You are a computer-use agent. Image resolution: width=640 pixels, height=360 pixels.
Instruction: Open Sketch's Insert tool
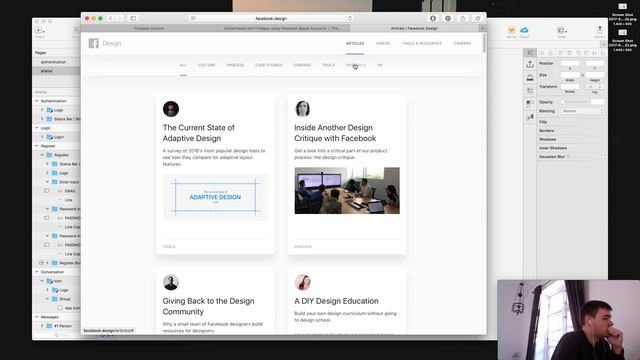pyautogui.click(x=39, y=31)
